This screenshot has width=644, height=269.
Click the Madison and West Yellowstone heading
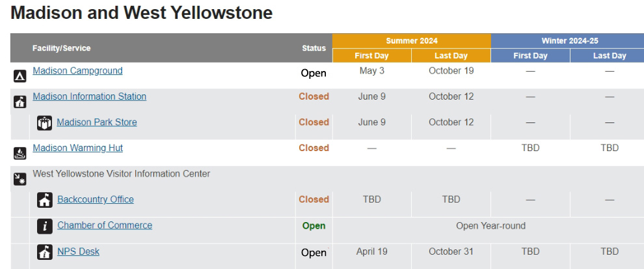(x=142, y=13)
